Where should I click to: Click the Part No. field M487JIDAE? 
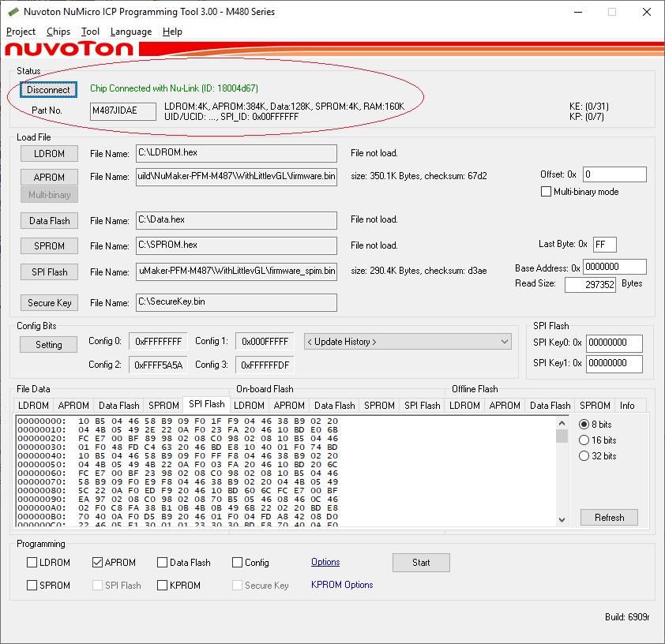123,111
